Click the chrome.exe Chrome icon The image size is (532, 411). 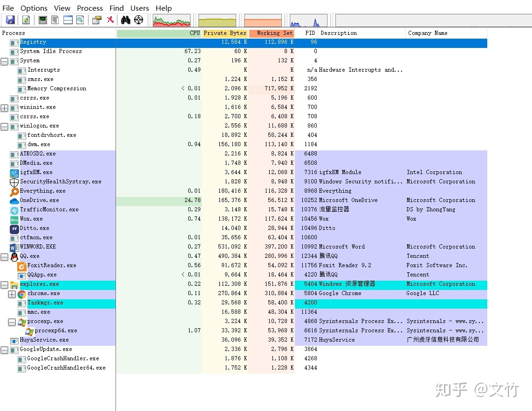point(22,294)
